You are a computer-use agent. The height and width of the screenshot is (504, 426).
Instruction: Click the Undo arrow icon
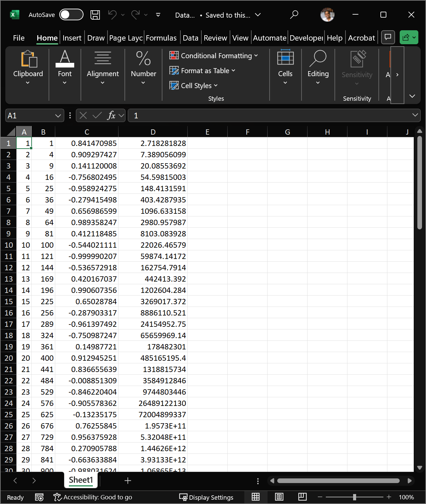pyautogui.click(x=112, y=15)
